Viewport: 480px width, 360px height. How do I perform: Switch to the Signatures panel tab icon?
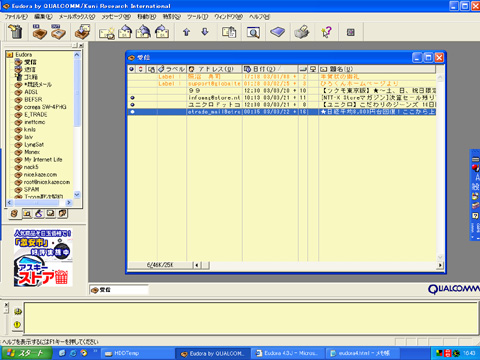pyautogui.click(x=39, y=214)
